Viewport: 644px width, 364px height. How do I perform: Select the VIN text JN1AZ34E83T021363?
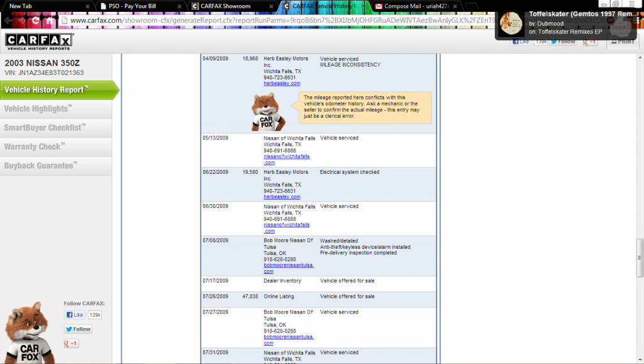pyautogui.click(x=51, y=73)
